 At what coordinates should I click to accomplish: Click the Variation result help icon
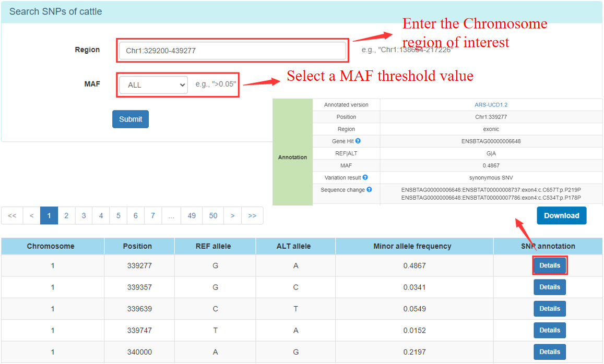(x=365, y=178)
